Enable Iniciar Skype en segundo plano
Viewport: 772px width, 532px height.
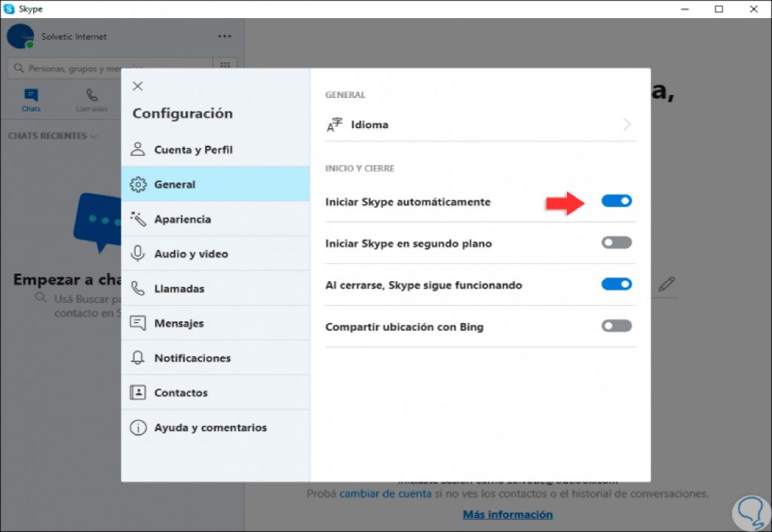[x=617, y=242]
